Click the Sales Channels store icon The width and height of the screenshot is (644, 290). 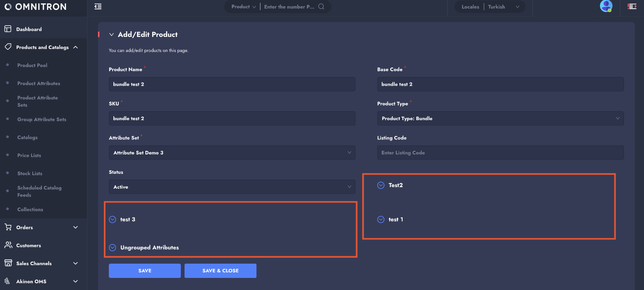click(8, 263)
